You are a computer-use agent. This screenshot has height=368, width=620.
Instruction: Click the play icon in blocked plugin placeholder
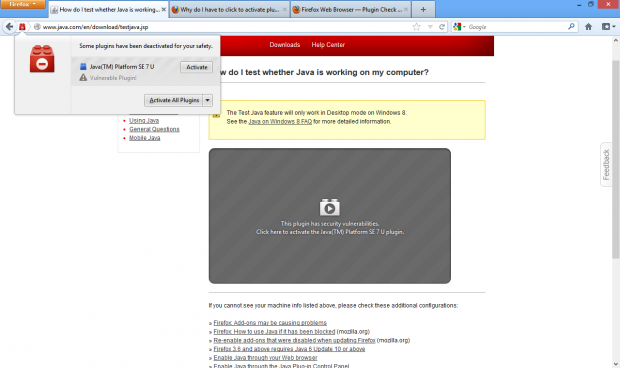click(x=329, y=207)
